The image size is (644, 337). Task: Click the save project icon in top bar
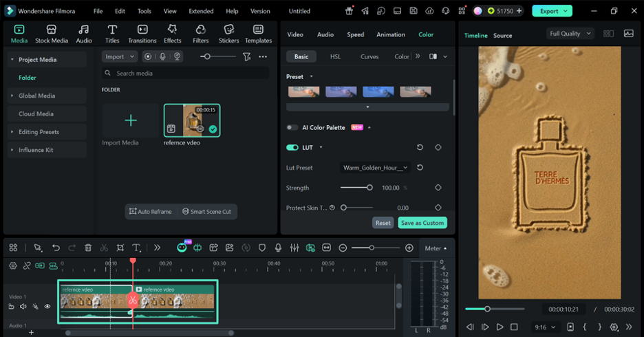tap(414, 11)
